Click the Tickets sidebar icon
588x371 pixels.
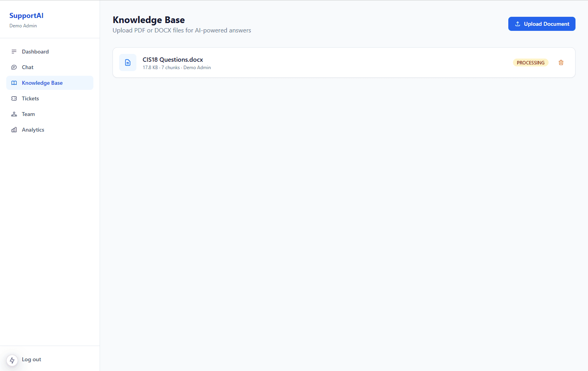pos(14,98)
